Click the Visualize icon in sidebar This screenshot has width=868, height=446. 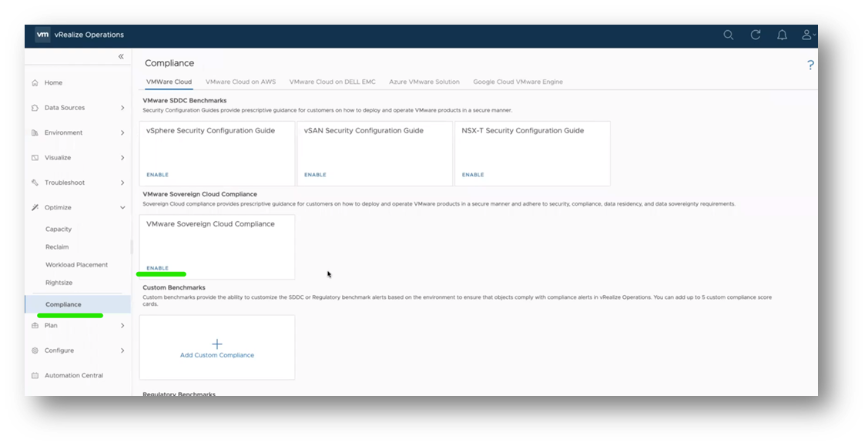coord(35,157)
